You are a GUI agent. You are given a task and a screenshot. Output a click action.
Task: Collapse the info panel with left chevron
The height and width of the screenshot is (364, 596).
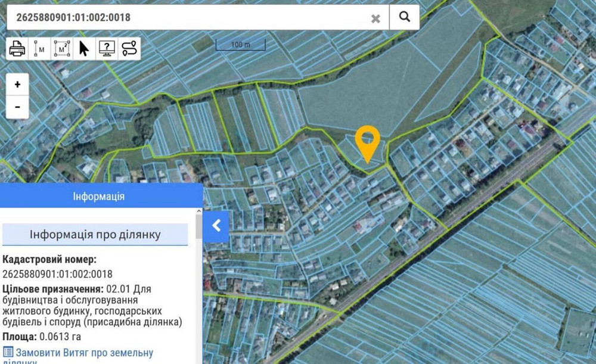(x=216, y=225)
